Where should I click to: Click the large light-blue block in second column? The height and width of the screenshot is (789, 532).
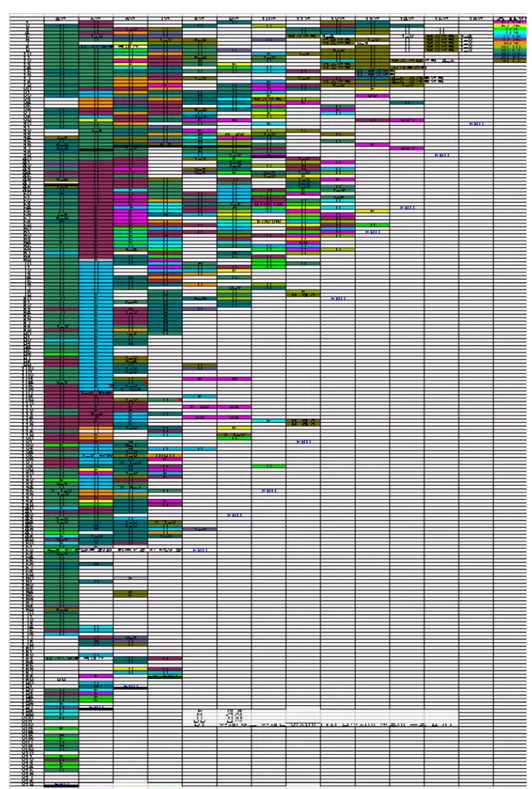(95, 324)
